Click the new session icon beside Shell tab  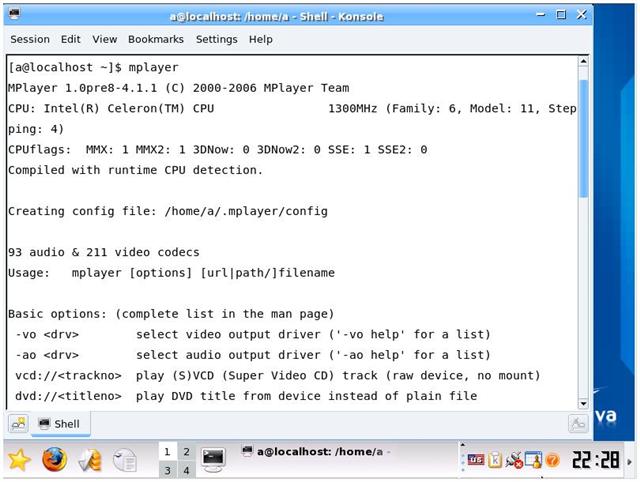[18, 424]
